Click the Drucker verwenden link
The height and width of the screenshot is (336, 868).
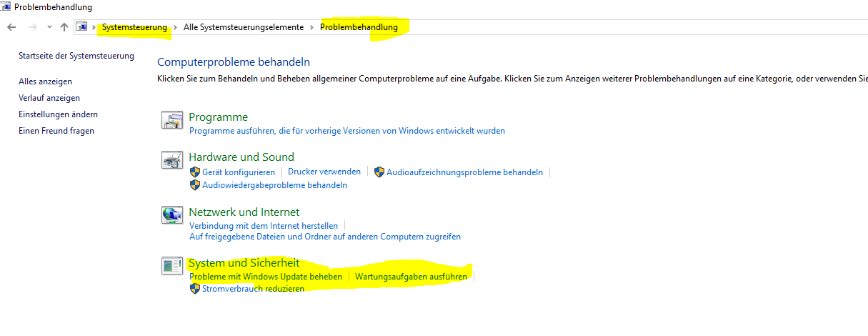324,172
